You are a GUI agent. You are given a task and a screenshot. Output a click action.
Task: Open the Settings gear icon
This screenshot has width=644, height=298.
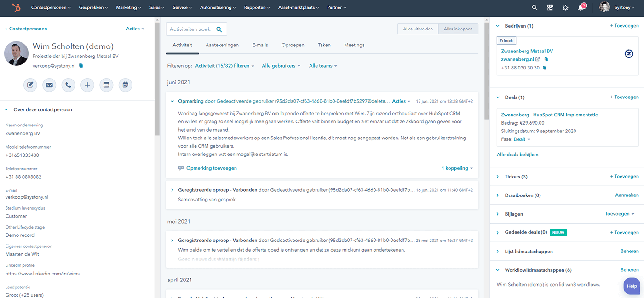565,7
